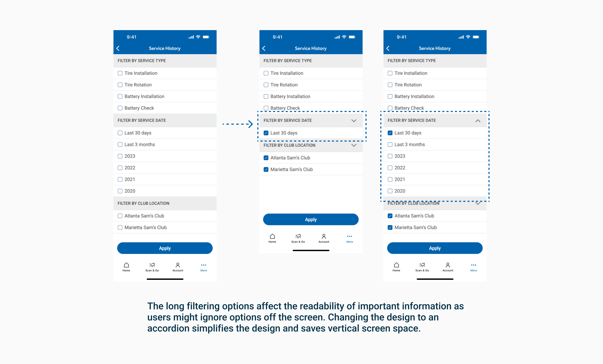Expand Filter by Club Location on middle phone
This screenshot has height=364, width=603.
click(x=354, y=145)
